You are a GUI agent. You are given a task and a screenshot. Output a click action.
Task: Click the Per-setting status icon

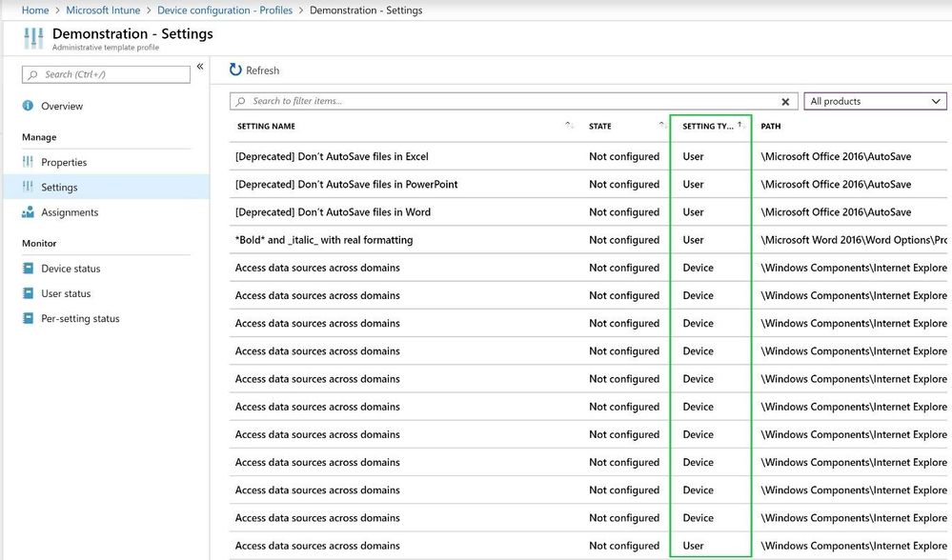pyautogui.click(x=28, y=318)
